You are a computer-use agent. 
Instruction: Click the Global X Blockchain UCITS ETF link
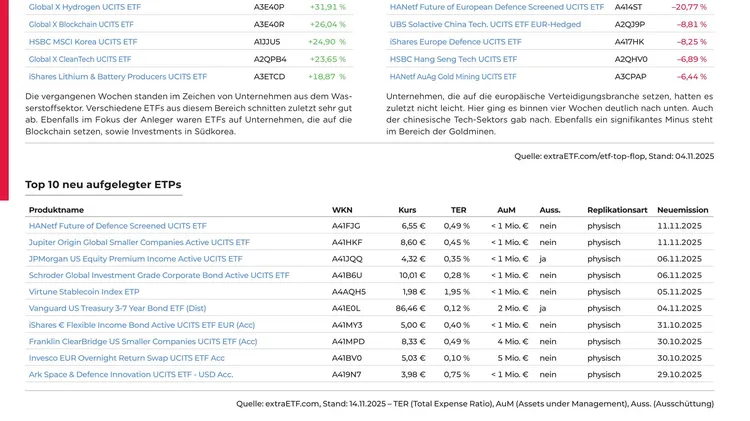pos(81,24)
